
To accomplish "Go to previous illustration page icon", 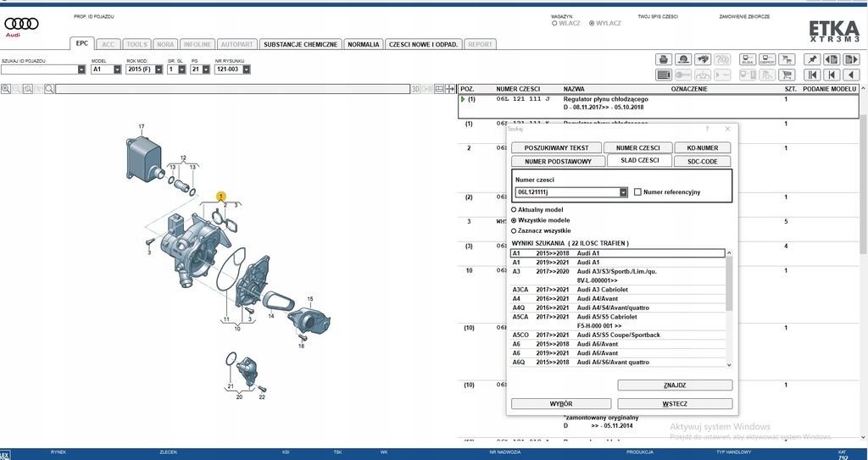I will click(x=832, y=59).
